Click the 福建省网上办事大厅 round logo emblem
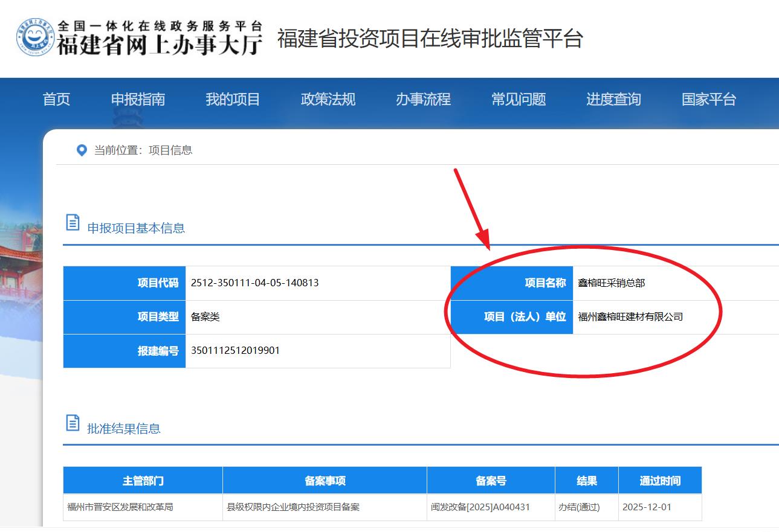This screenshot has height=532, width=779. tap(35, 37)
